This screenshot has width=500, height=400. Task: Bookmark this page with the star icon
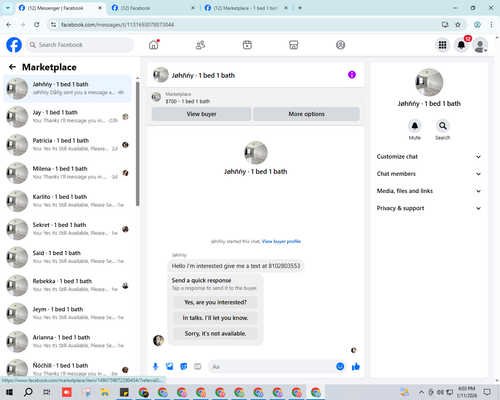[x=458, y=25]
